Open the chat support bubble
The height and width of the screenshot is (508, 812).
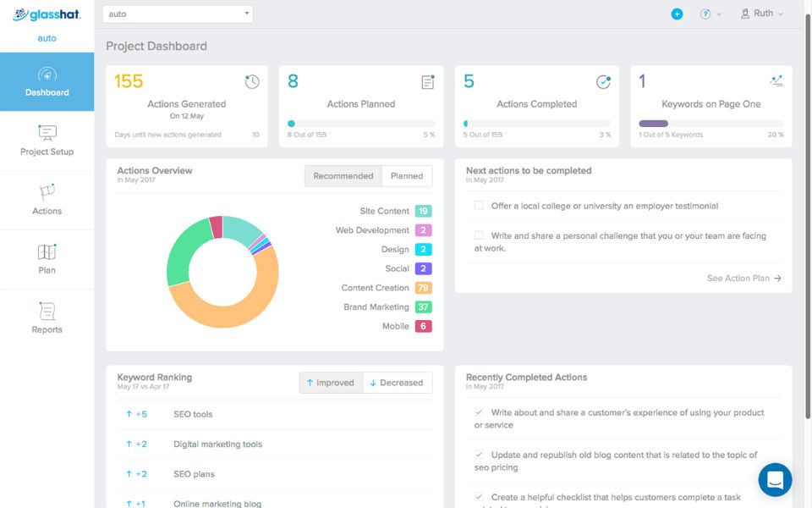coord(775,480)
